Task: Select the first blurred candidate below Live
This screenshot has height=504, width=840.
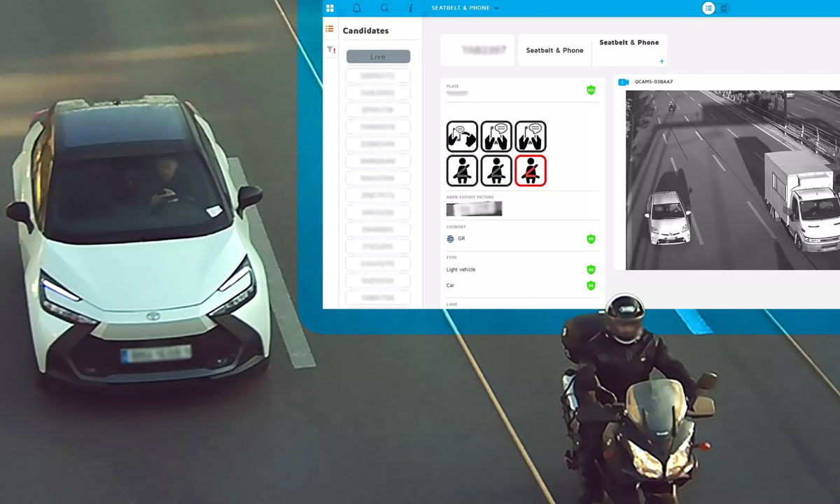Action: [378, 76]
